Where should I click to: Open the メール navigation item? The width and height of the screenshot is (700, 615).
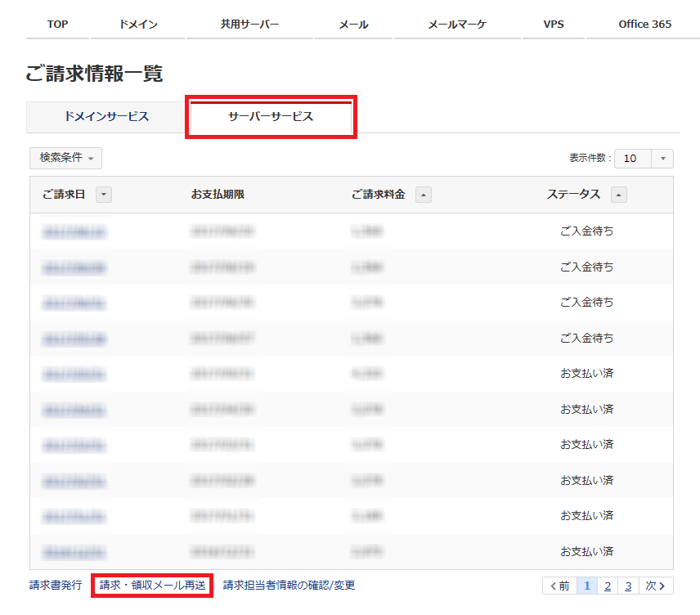tap(352, 25)
